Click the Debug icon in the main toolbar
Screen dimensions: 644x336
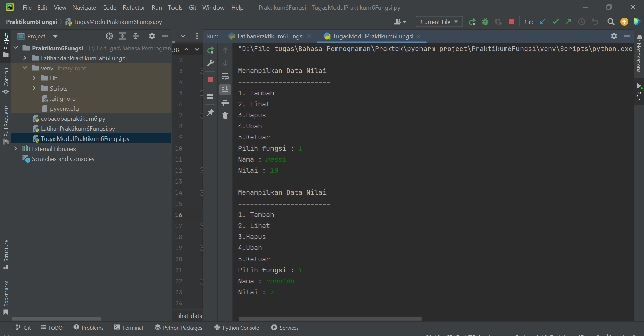coord(485,22)
